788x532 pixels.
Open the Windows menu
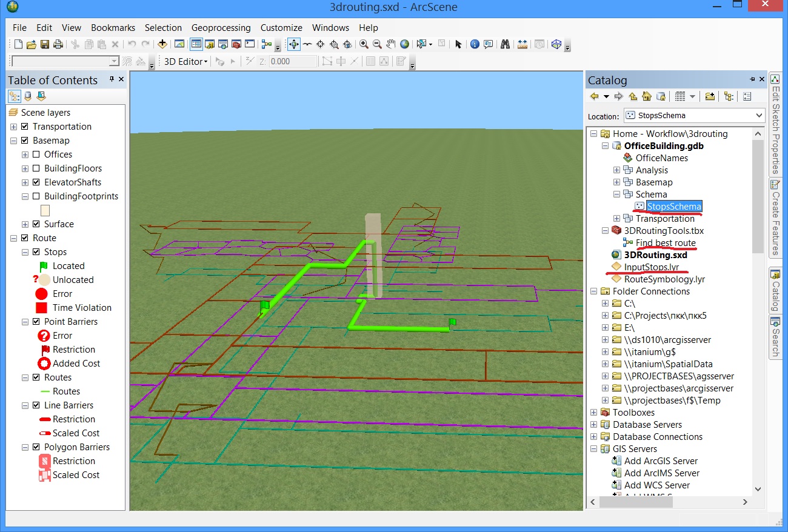(330, 27)
